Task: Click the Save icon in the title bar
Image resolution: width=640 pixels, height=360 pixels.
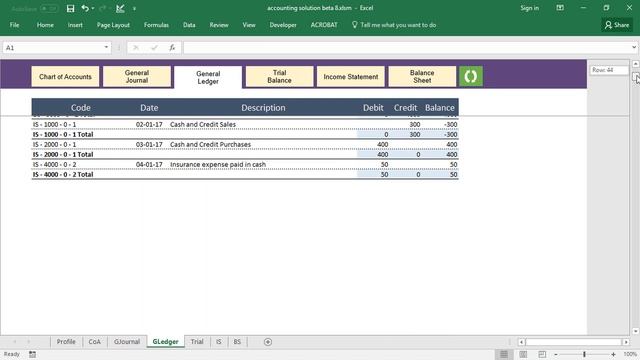Action: pos(70,8)
